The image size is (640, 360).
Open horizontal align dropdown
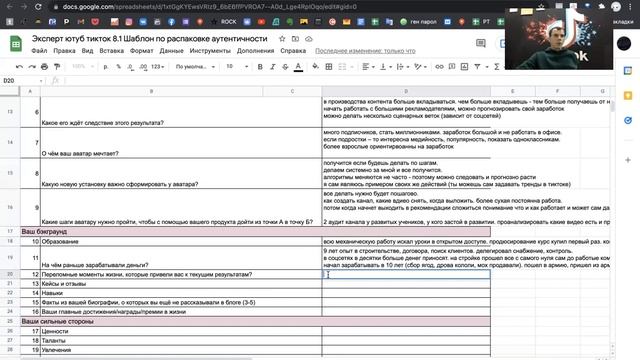(369, 67)
